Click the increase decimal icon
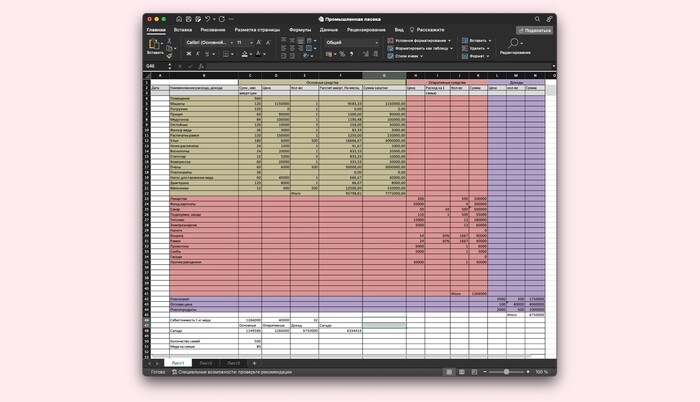Screen dimensions: 700x402 coord(366,54)
